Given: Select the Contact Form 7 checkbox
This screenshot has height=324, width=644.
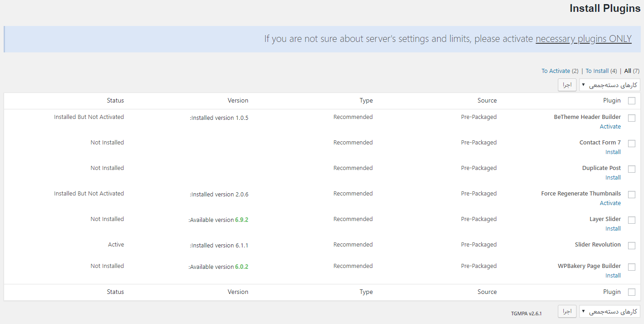Looking at the screenshot, I should [632, 144].
